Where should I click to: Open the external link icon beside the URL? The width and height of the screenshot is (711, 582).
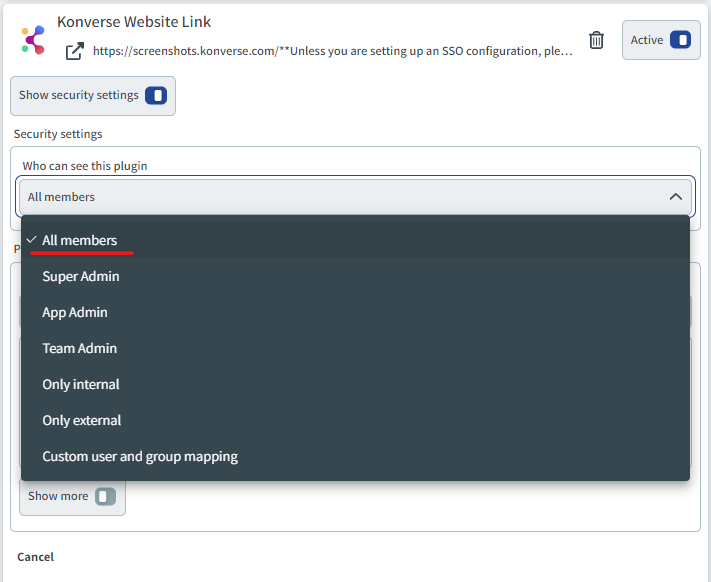[x=75, y=51]
